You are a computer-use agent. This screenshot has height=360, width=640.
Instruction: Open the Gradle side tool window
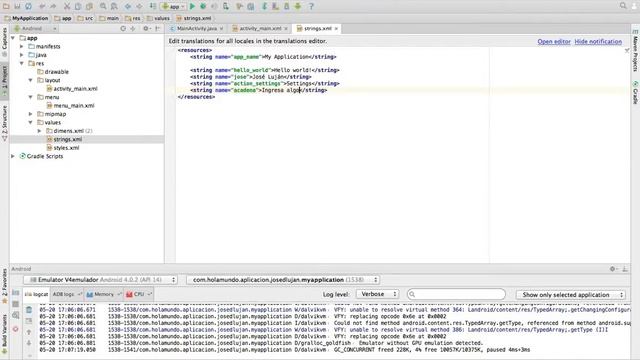pyautogui.click(x=636, y=92)
